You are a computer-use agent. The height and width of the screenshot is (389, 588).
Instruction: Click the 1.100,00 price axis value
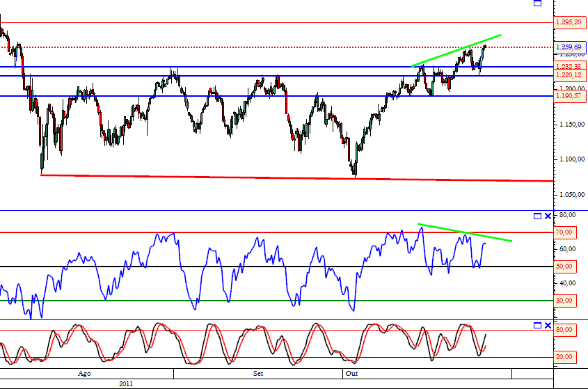[x=571, y=159]
